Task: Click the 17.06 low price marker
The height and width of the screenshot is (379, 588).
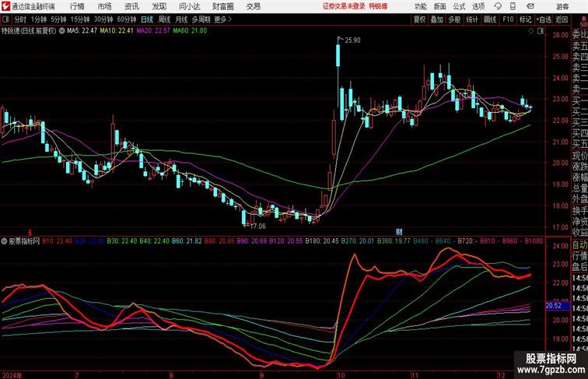Action: pos(257,226)
